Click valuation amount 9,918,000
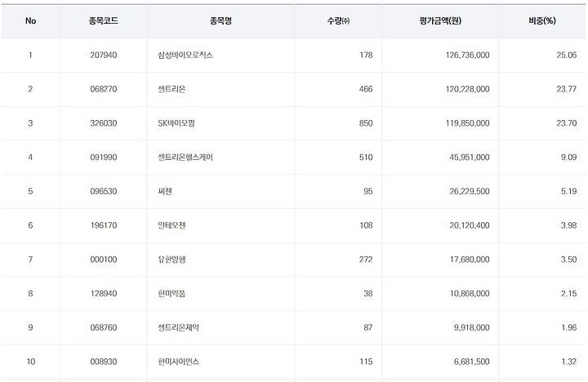The width and height of the screenshot is (588, 382). click(472, 328)
